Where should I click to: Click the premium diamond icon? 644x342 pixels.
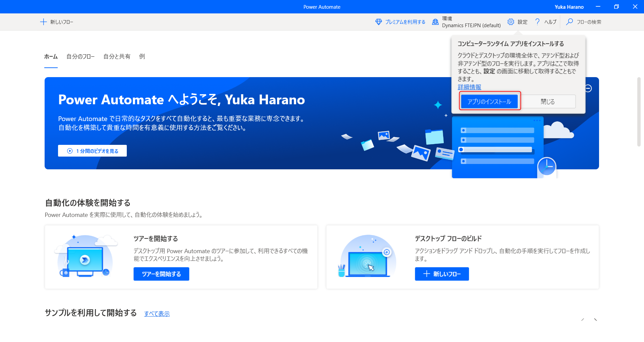(x=378, y=22)
